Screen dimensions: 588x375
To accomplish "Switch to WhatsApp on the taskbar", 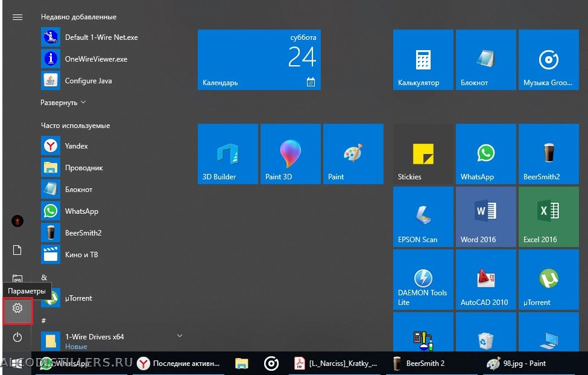I will (81, 364).
